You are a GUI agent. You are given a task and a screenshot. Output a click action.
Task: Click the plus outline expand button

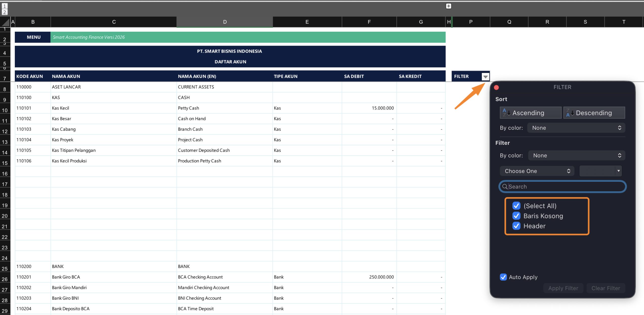pyautogui.click(x=449, y=6)
